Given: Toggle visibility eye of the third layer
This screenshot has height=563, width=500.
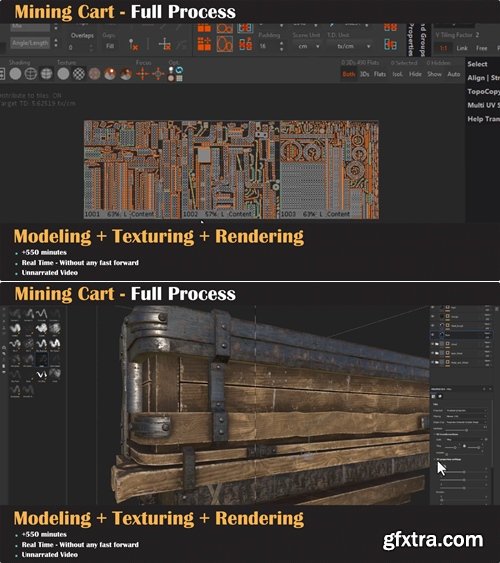Looking at the screenshot, I should [433, 325].
